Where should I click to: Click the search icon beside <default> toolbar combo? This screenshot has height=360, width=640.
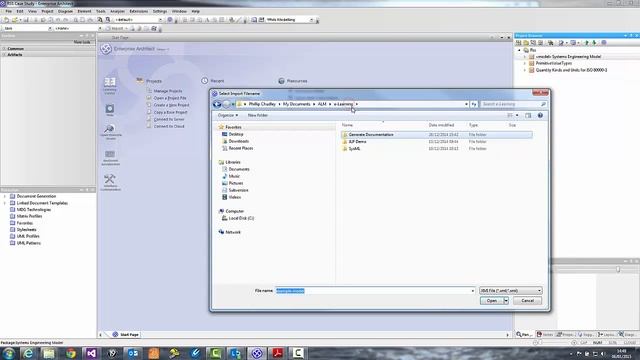[x=108, y=20]
